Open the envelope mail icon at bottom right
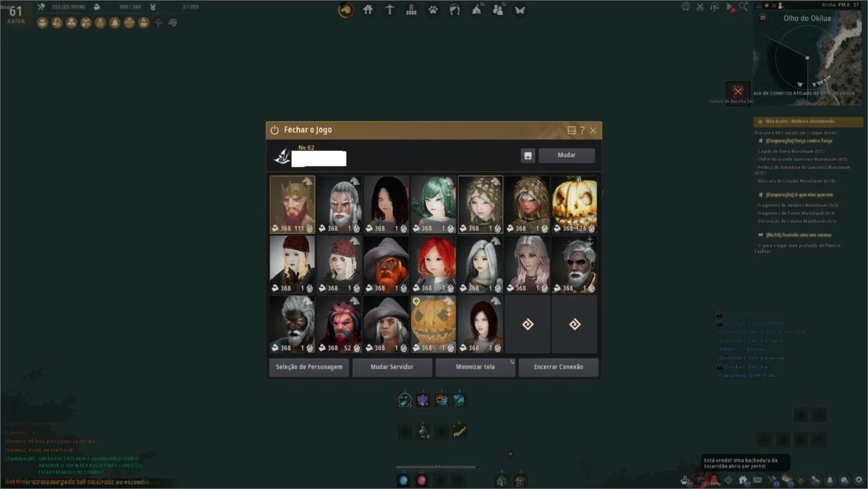This screenshot has height=489, width=868. click(x=758, y=480)
